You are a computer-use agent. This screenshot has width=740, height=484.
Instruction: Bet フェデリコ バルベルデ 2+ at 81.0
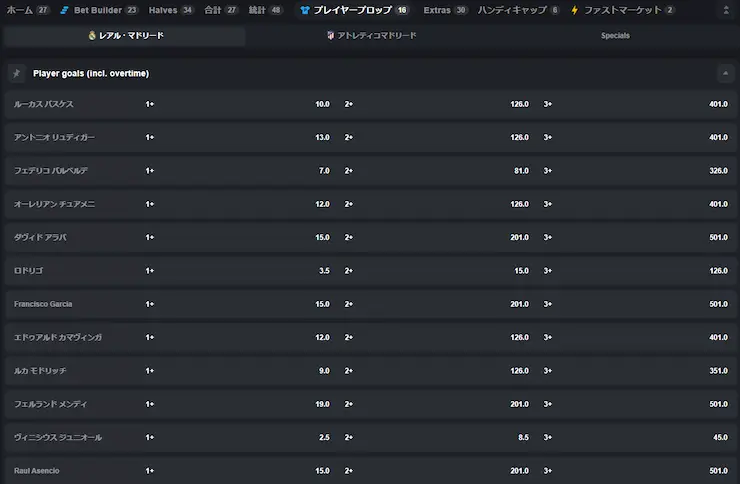tap(437, 171)
